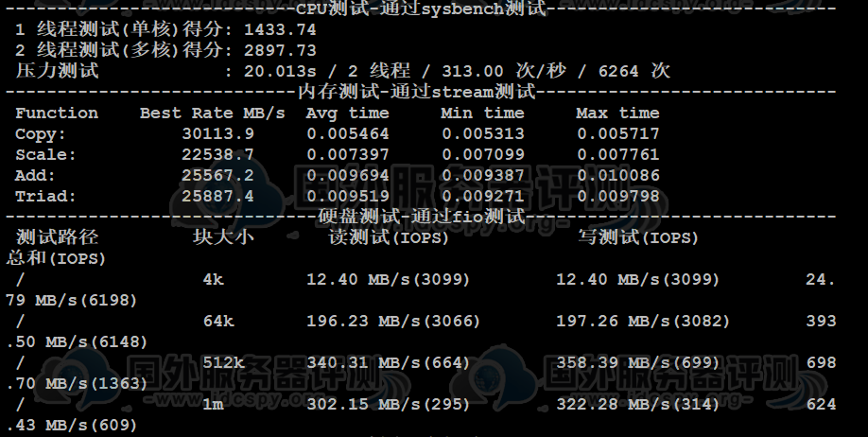Image resolution: width=868 pixels, height=437 pixels.
Task: Click Copy max time 0.005717
Action: (x=617, y=133)
